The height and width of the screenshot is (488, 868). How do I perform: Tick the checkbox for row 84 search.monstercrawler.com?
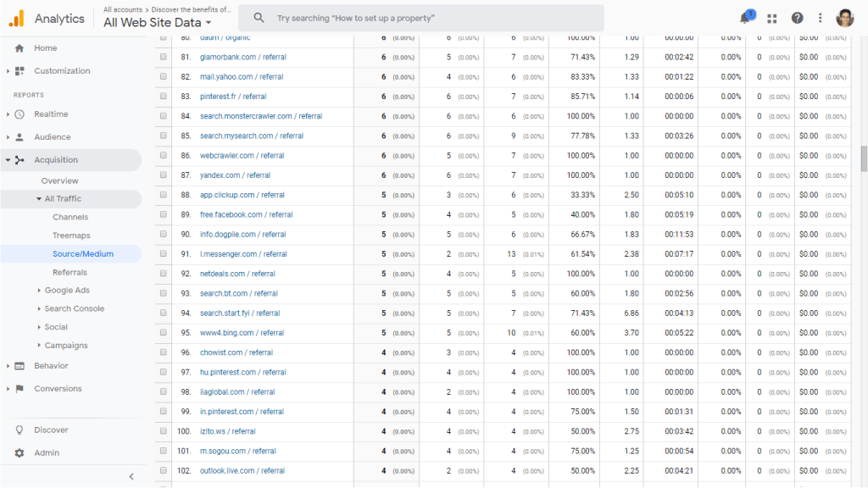pos(164,116)
